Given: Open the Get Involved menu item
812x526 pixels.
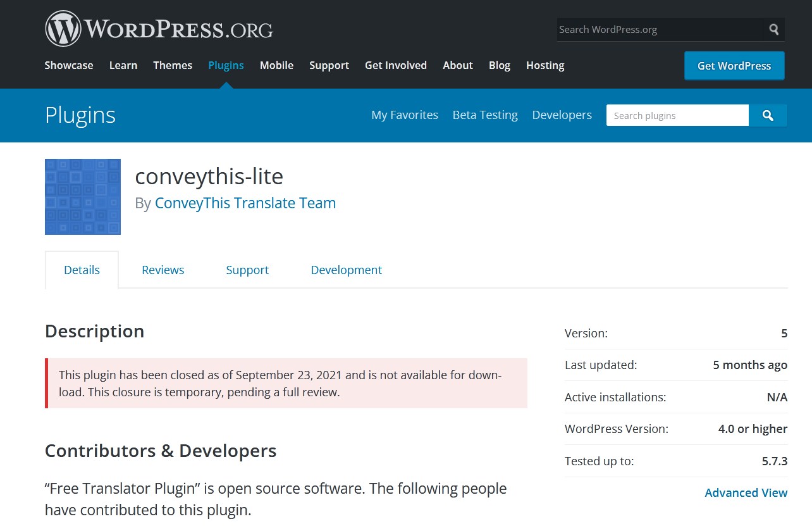Looking at the screenshot, I should pyautogui.click(x=396, y=65).
